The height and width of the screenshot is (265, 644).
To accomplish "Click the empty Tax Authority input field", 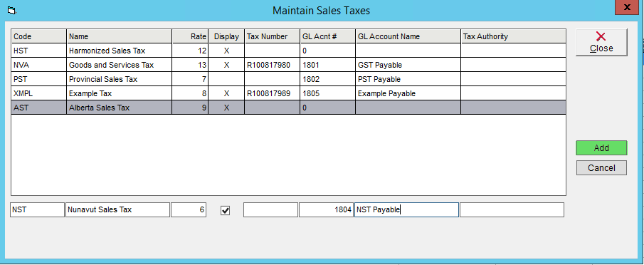I will [x=512, y=209].
